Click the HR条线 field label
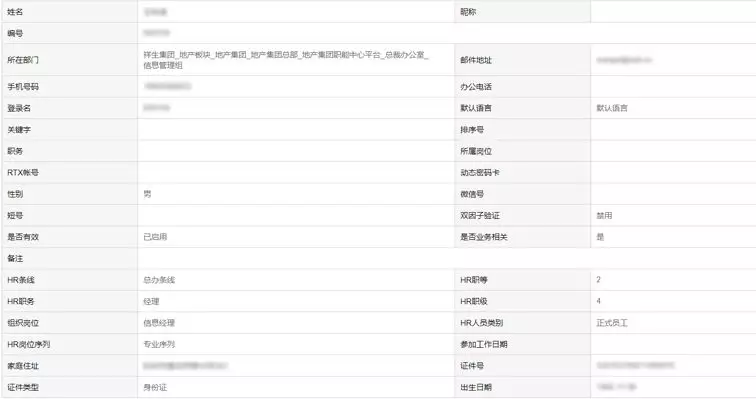Image resolution: width=756 pixels, height=399 pixels. [x=21, y=279]
